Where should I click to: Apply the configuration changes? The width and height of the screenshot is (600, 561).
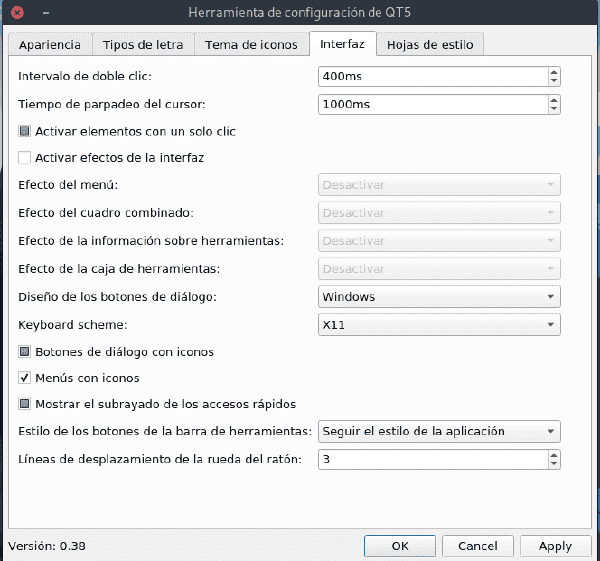tap(556, 546)
